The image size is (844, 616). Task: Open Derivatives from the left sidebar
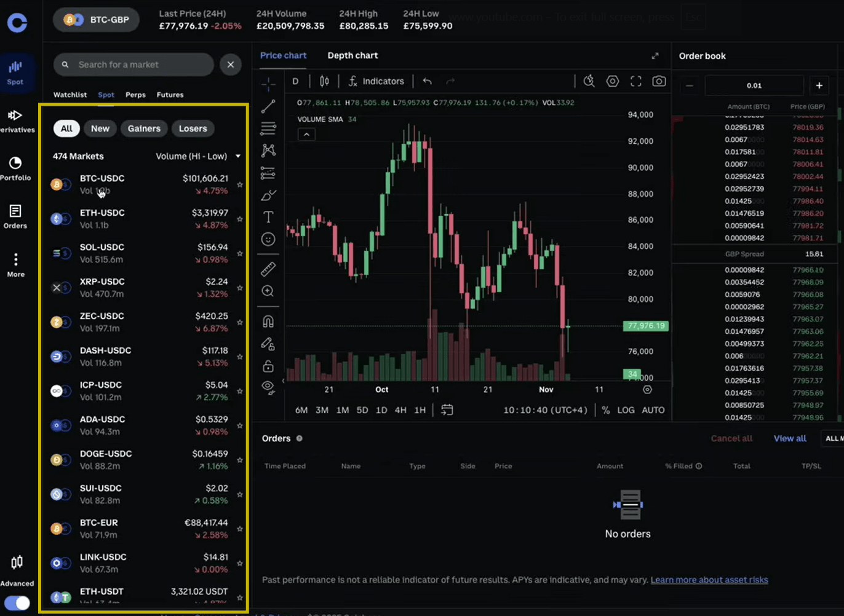[17, 121]
